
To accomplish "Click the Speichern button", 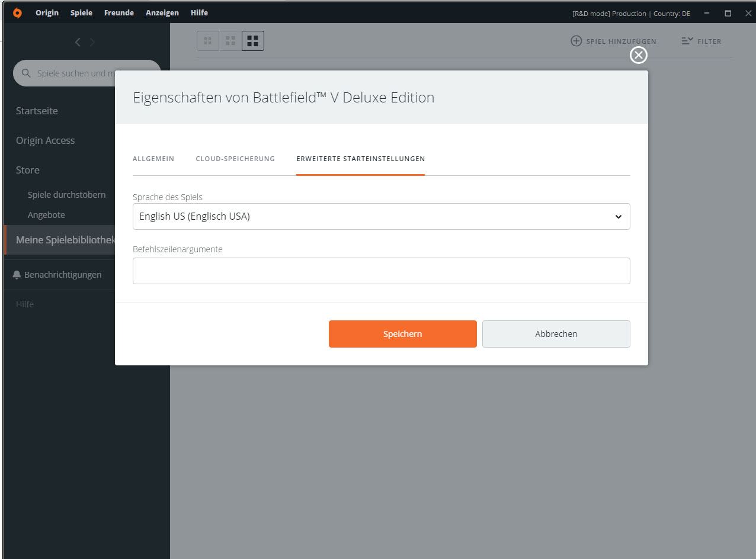I will (x=402, y=334).
